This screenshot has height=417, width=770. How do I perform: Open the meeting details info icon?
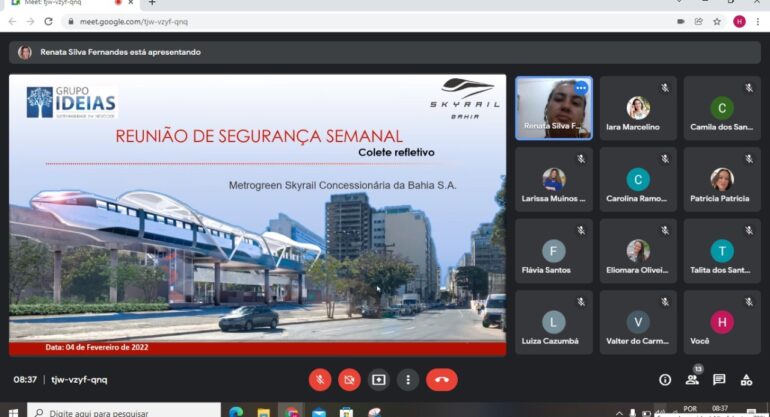tap(665, 380)
